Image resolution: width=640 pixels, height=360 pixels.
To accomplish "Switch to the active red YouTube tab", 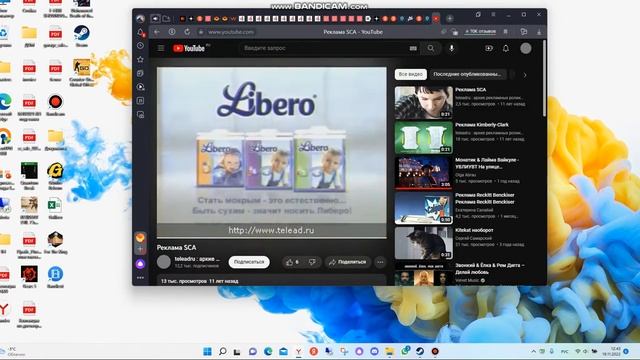I will 436,18.
